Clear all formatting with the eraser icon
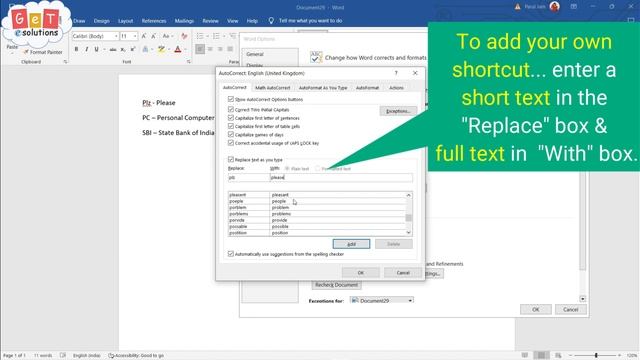This screenshot has width=640, height=360. (184, 36)
